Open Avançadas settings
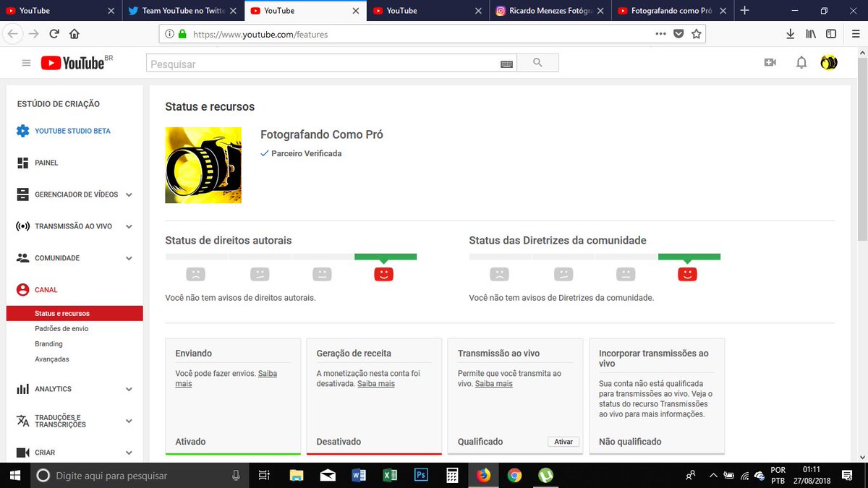 click(x=52, y=359)
